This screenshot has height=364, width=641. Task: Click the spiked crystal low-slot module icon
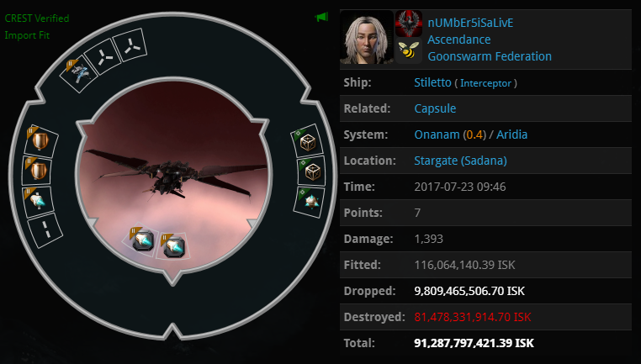point(310,202)
